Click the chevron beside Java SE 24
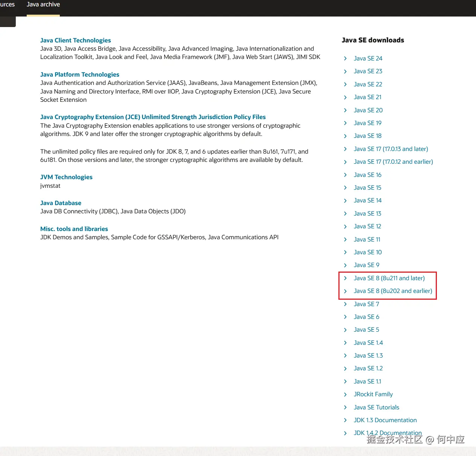The image size is (476, 456). (x=345, y=58)
